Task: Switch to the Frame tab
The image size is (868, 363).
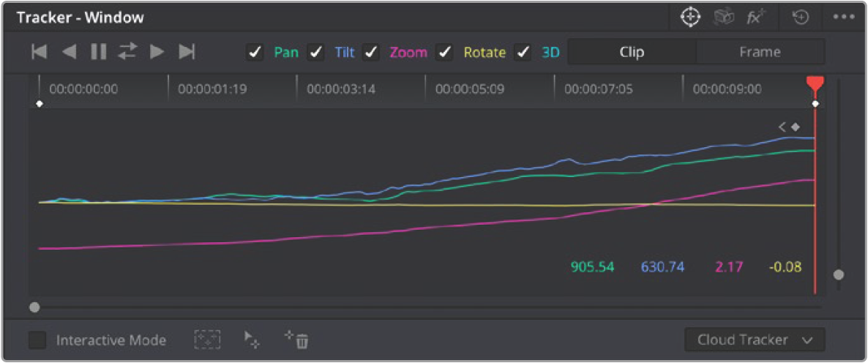Action: coord(760,53)
